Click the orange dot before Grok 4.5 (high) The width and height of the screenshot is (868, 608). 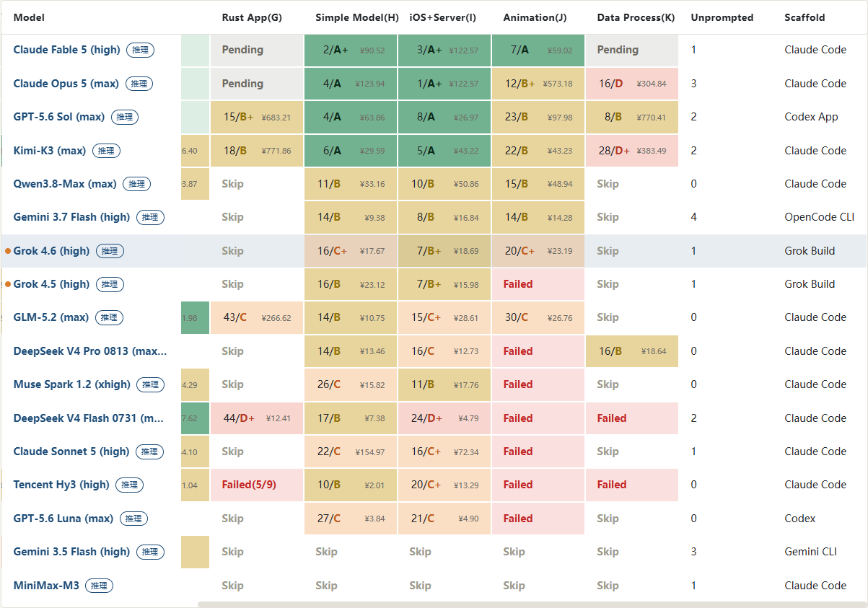(x=8, y=284)
